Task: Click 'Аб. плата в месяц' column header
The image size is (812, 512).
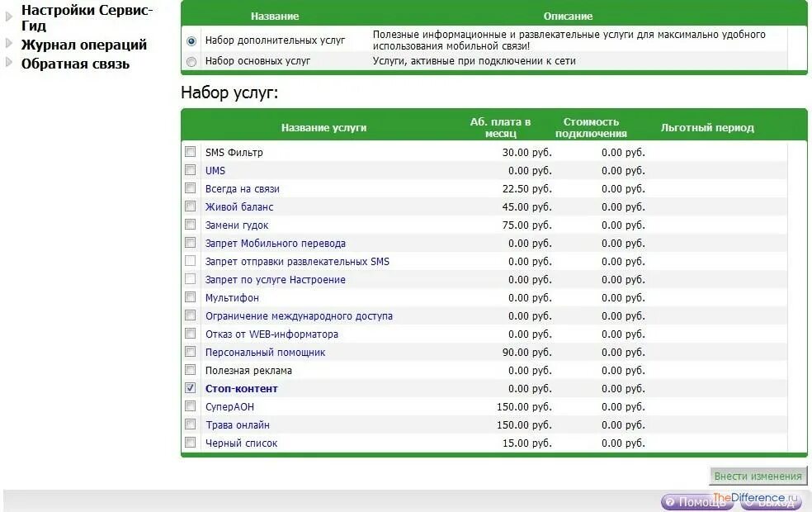Action: (500, 127)
